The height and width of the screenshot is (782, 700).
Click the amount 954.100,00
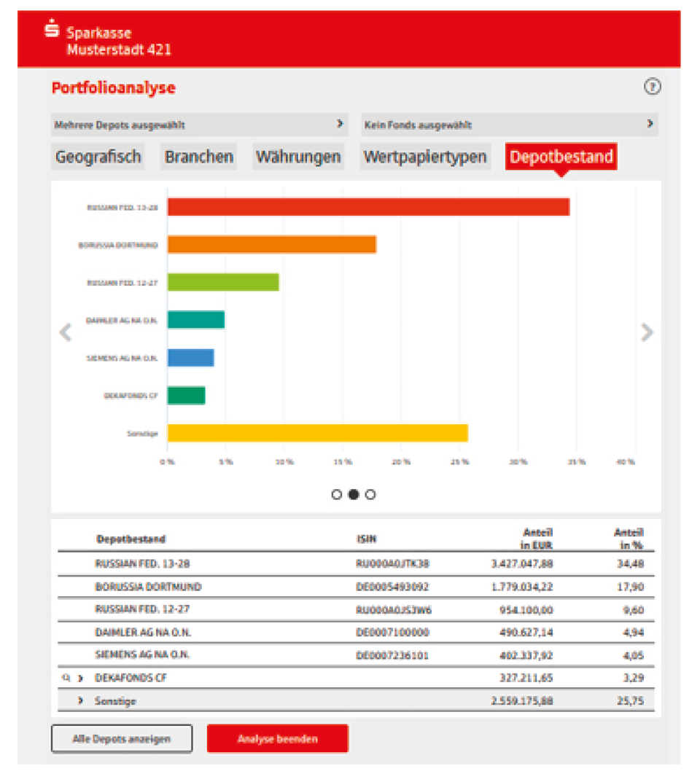[526, 609]
